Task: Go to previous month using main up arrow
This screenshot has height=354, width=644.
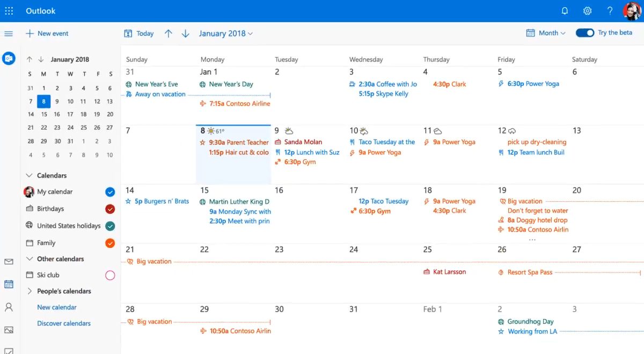Action: pos(169,33)
